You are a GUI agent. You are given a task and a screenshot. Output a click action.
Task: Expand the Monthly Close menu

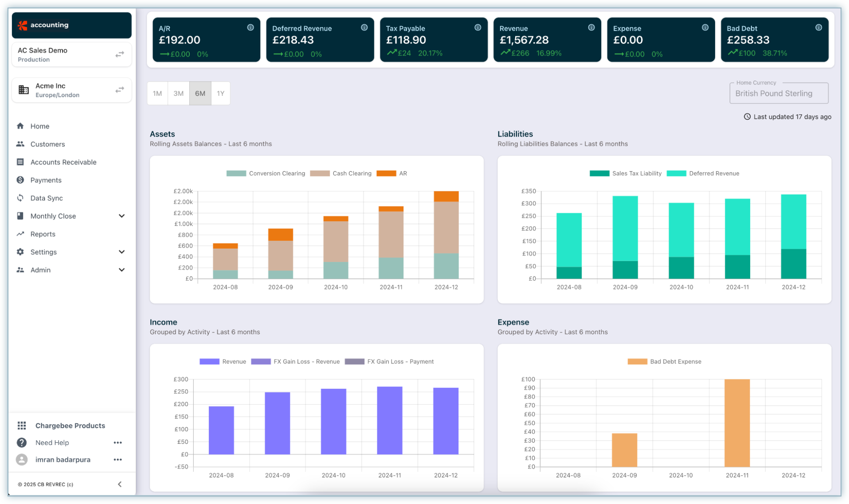click(x=121, y=216)
